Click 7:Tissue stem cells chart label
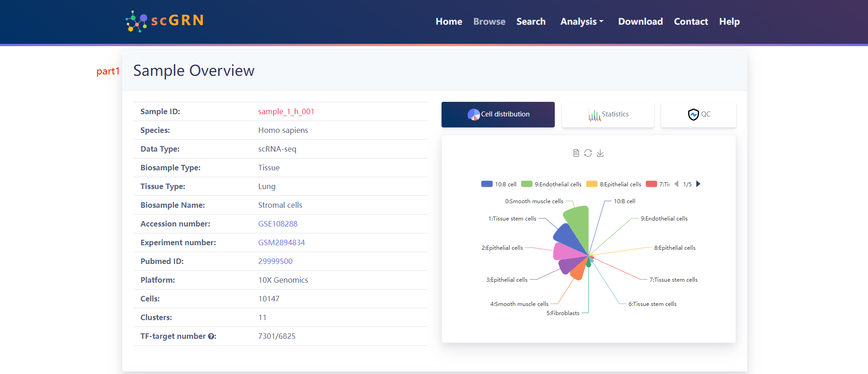 tap(673, 280)
